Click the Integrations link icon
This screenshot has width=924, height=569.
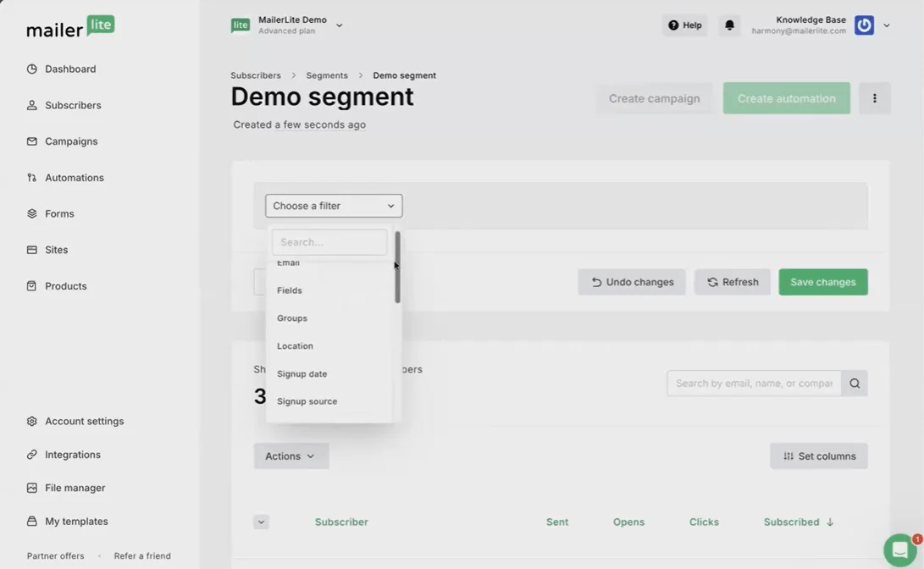[32, 455]
